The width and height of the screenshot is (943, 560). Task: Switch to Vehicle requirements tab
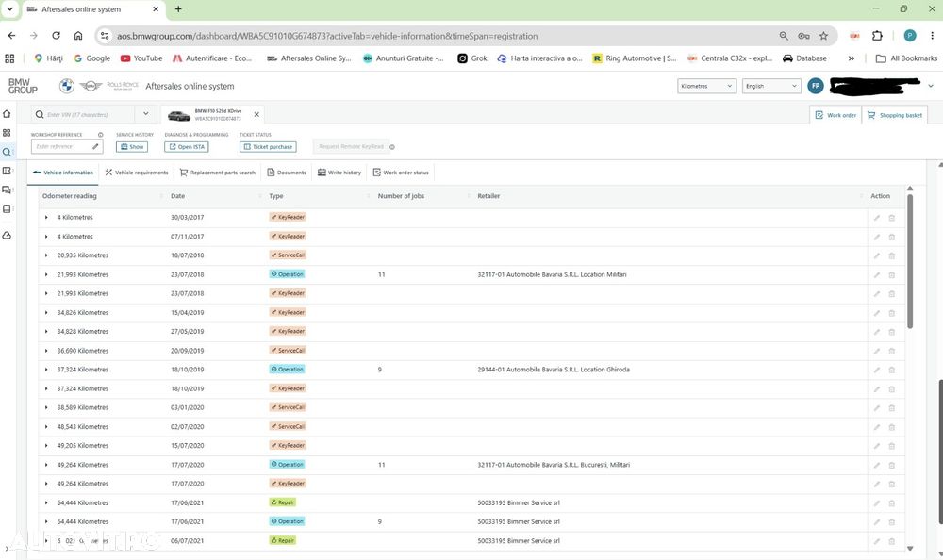[137, 173]
